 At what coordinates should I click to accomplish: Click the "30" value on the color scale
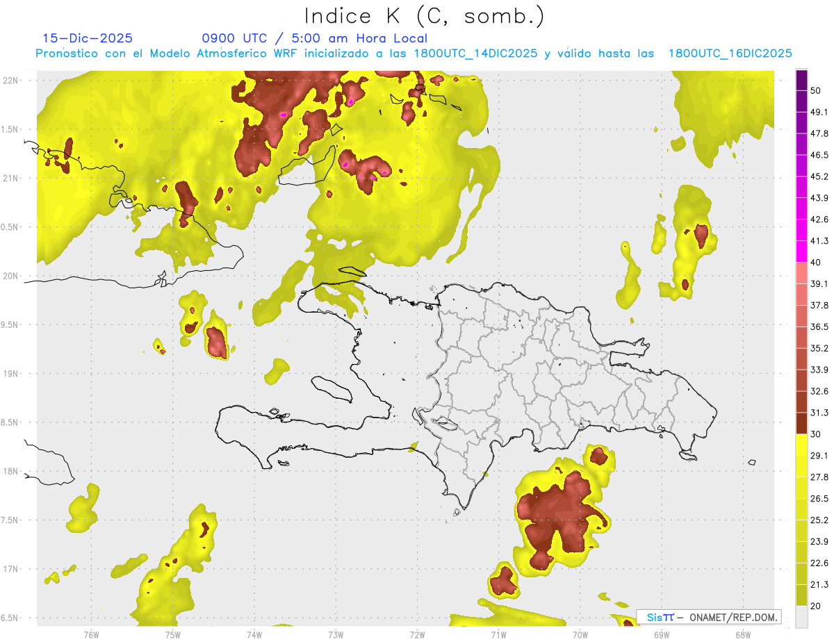coord(817,434)
